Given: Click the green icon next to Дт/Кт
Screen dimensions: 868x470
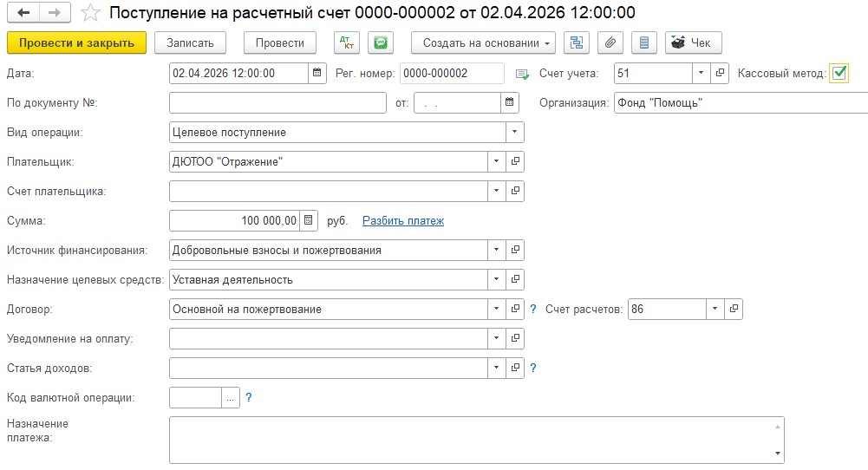Looking at the screenshot, I should (381, 42).
